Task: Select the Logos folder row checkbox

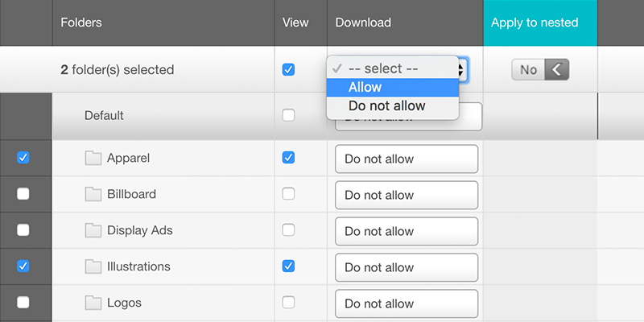Action: click(x=23, y=303)
